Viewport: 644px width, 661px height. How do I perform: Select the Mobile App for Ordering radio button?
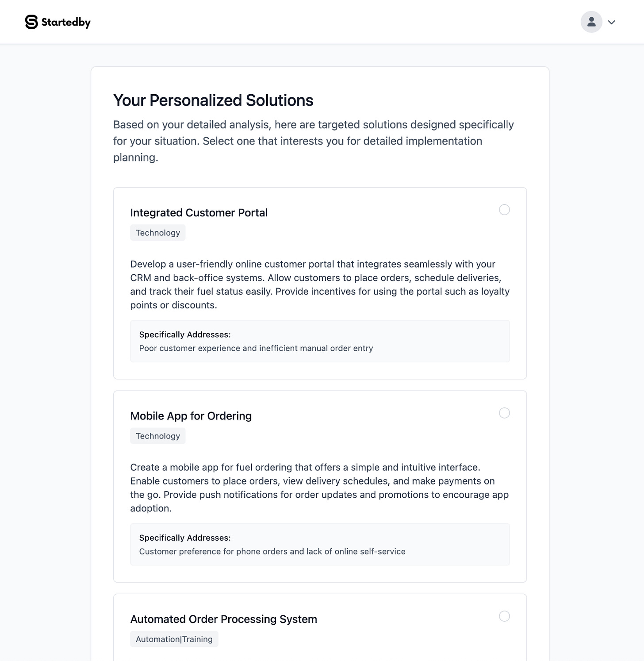(504, 413)
